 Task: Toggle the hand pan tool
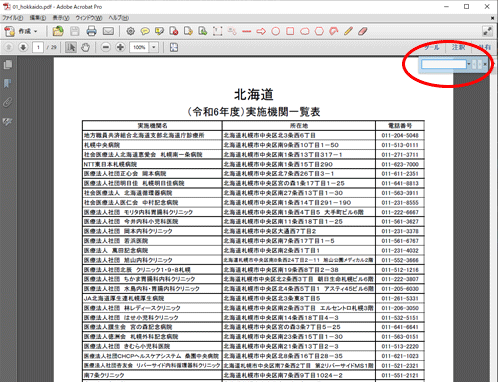click(x=85, y=47)
